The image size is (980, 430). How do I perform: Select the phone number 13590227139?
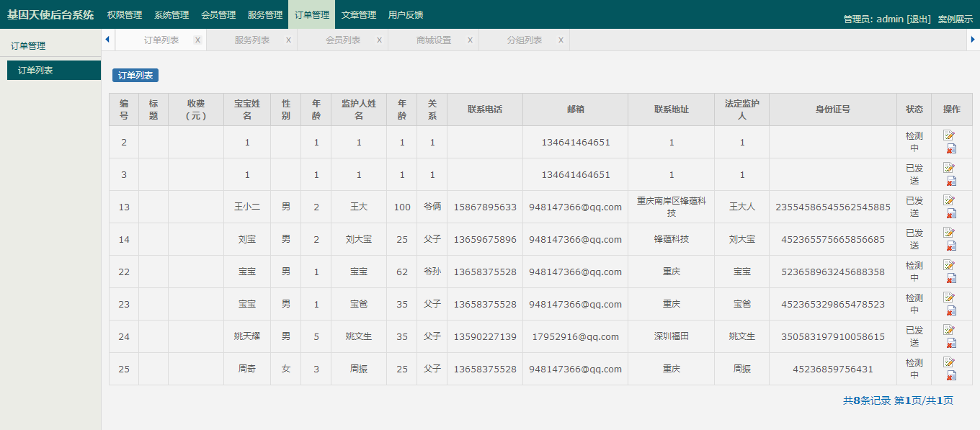[x=485, y=336]
